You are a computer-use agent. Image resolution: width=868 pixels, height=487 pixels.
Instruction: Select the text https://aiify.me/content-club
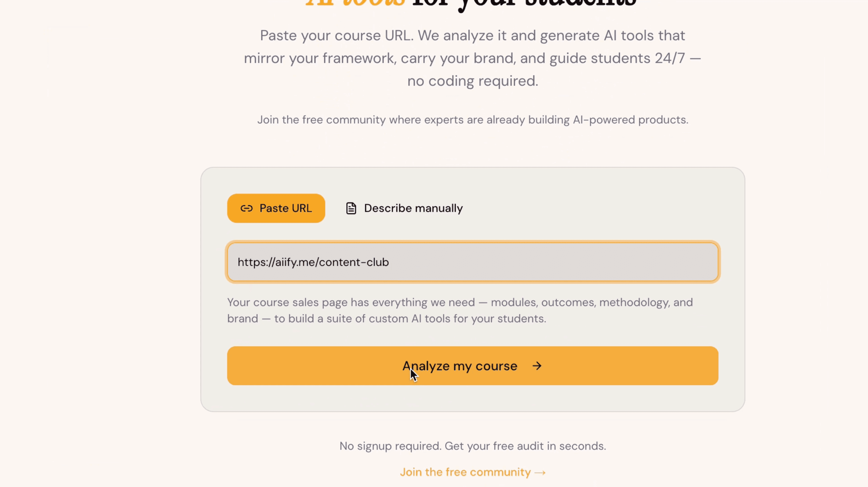[x=313, y=262]
